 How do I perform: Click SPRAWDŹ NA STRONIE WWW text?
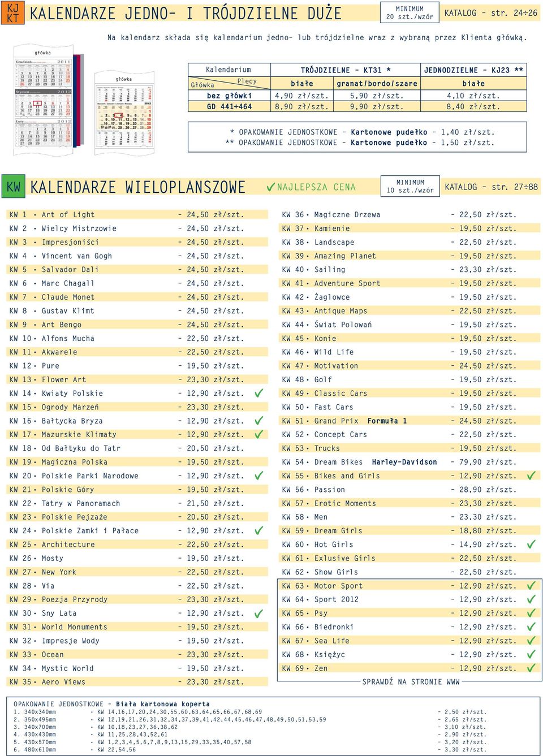tap(411, 682)
